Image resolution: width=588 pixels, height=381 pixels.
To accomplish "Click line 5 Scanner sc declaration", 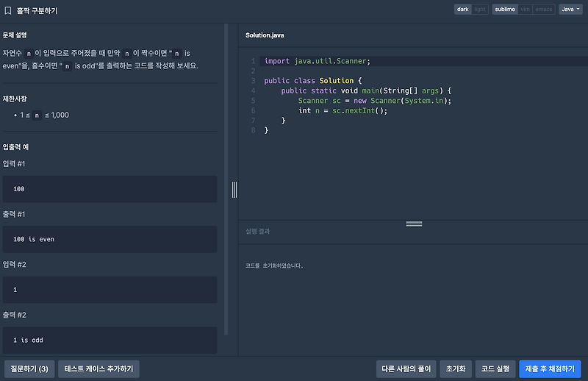I will (x=375, y=101).
